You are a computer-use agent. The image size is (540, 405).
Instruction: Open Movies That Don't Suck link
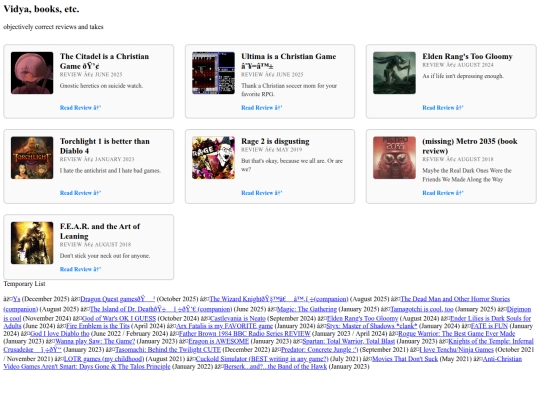click(x=405, y=359)
